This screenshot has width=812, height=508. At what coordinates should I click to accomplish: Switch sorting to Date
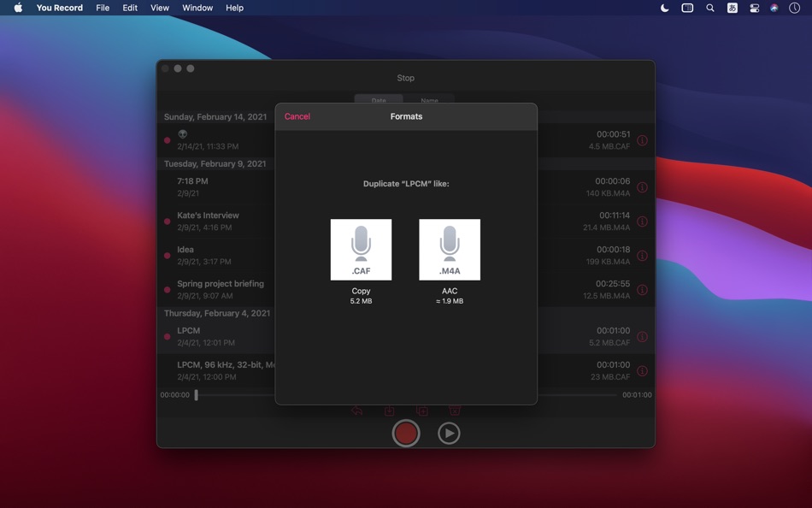tap(379, 100)
